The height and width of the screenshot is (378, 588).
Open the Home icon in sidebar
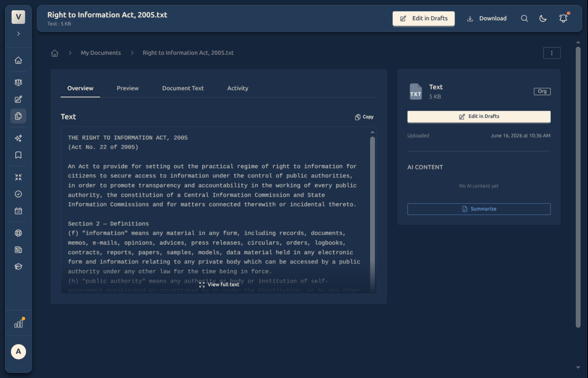pyautogui.click(x=18, y=60)
